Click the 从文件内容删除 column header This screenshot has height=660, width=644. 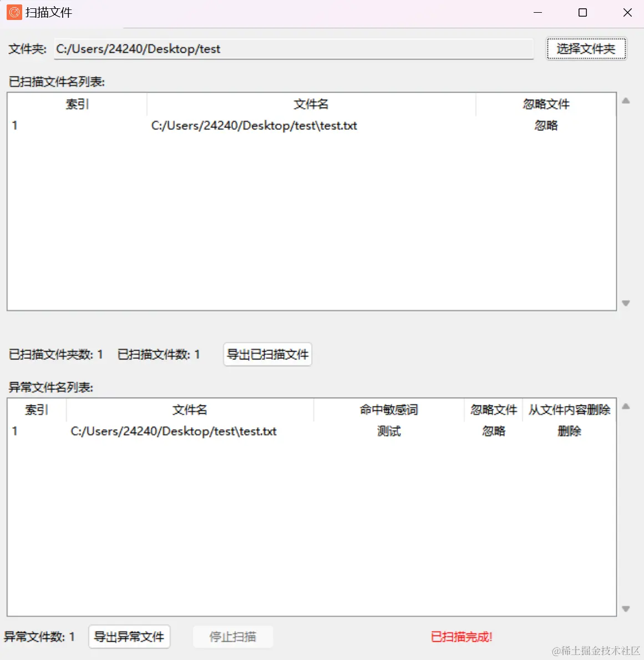click(x=569, y=409)
